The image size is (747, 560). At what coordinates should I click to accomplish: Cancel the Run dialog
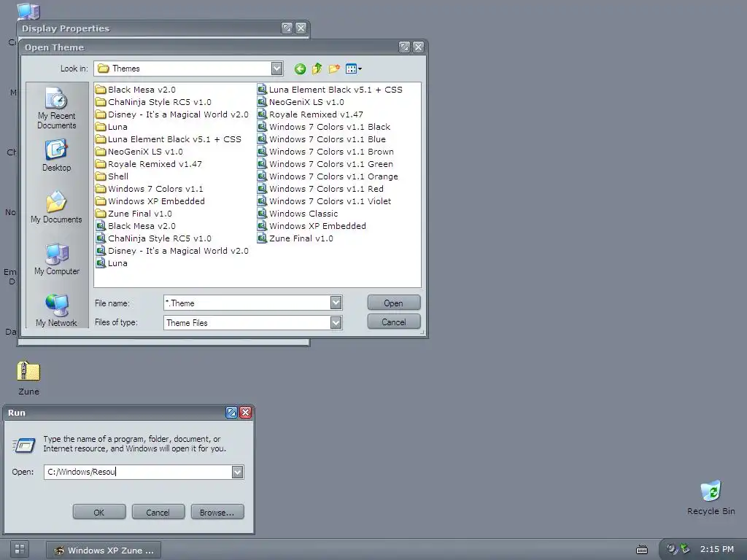[158, 513]
